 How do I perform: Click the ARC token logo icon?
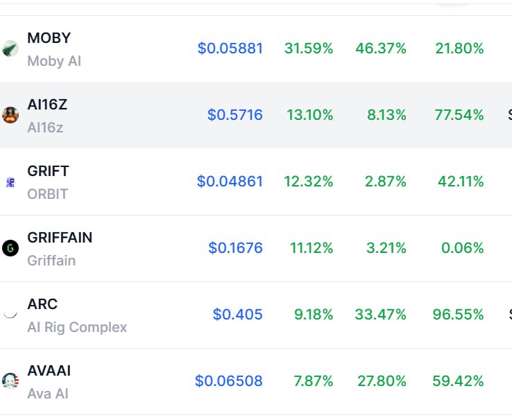pyautogui.click(x=10, y=315)
